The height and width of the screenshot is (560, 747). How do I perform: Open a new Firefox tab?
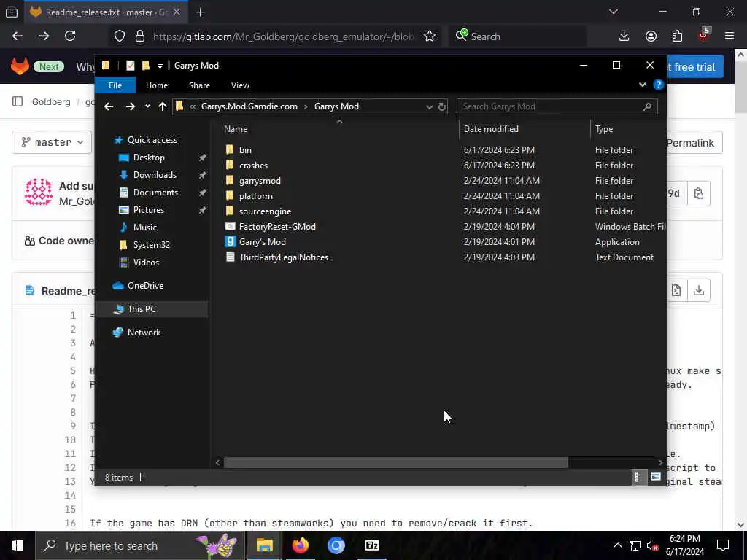pos(200,12)
